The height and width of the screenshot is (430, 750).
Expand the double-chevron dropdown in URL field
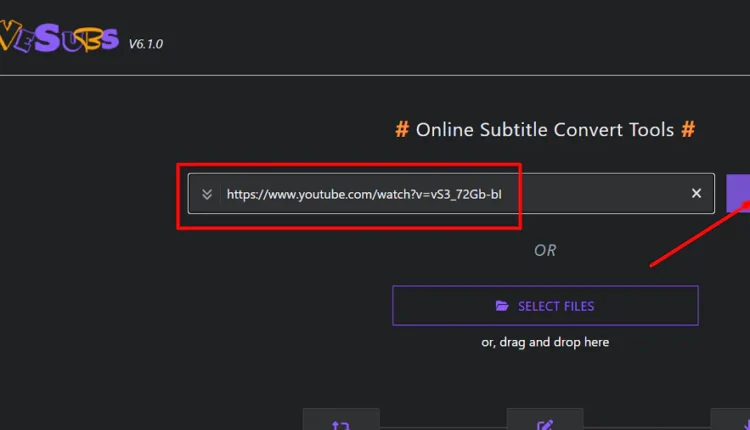pyautogui.click(x=207, y=194)
